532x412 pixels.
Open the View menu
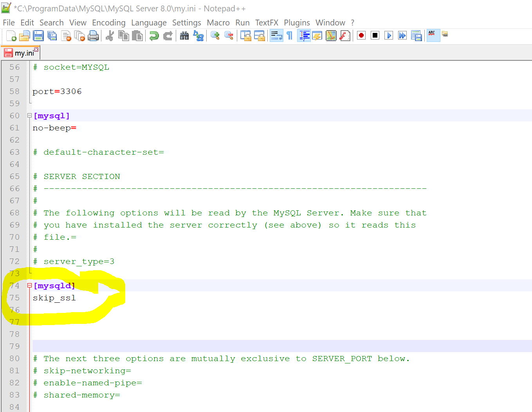[x=78, y=23]
